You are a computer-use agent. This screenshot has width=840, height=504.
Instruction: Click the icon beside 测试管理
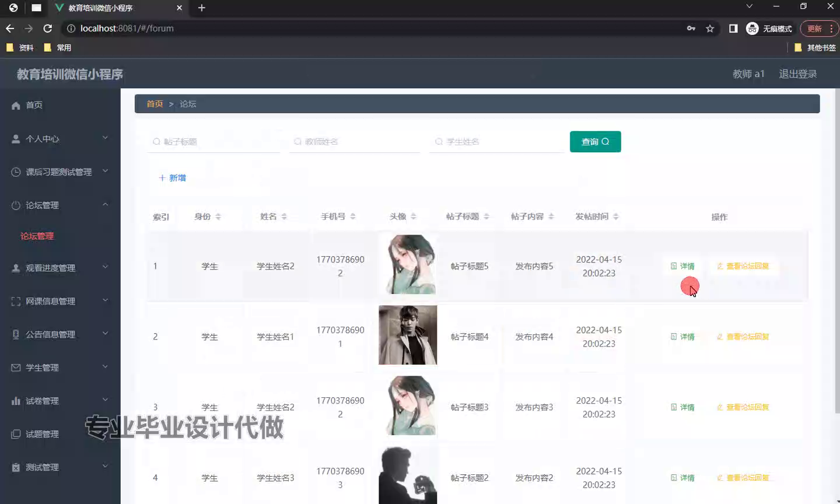[16, 467]
